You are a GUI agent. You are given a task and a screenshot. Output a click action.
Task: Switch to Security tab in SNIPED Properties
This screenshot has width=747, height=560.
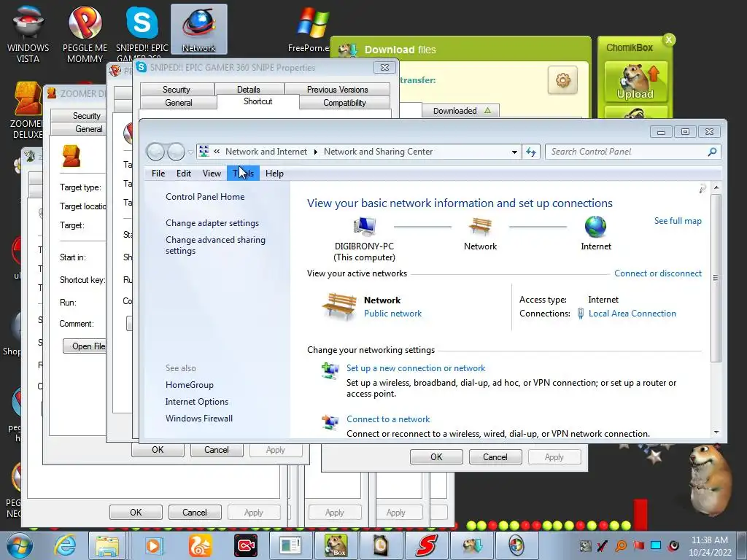[x=177, y=90]
